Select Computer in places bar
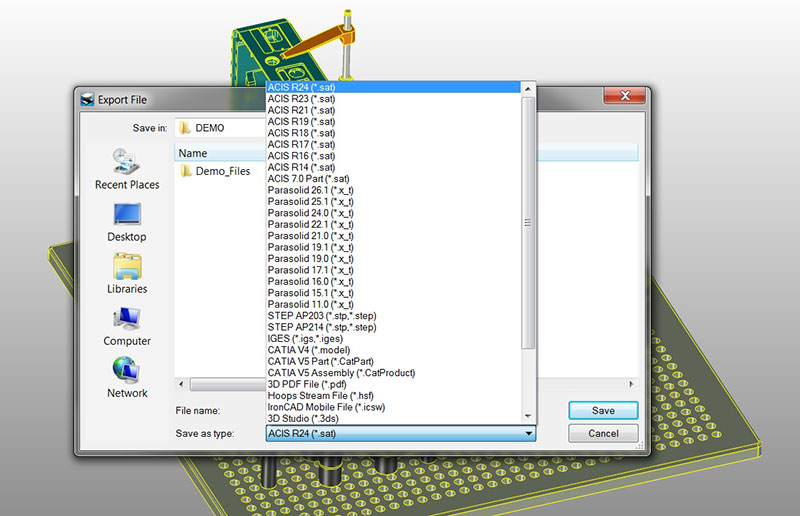 [x=127, y=325]
